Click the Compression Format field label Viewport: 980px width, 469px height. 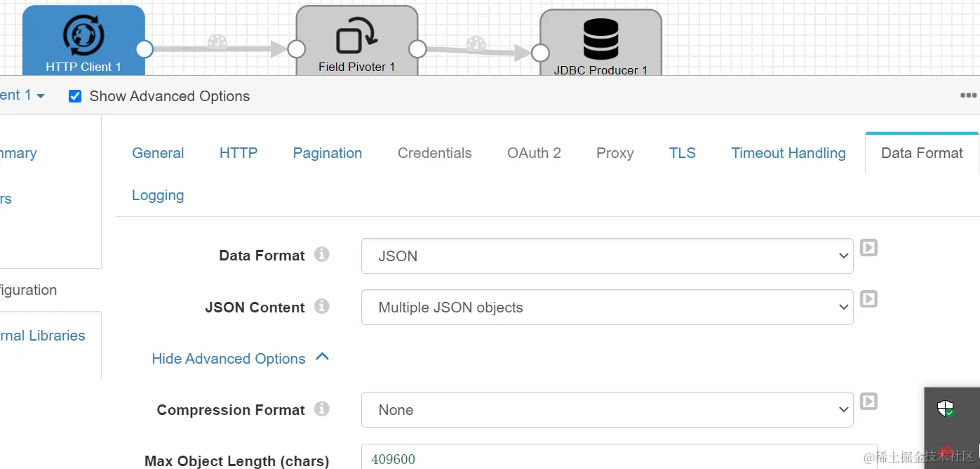pyautogui.click(x=231, y=410)
